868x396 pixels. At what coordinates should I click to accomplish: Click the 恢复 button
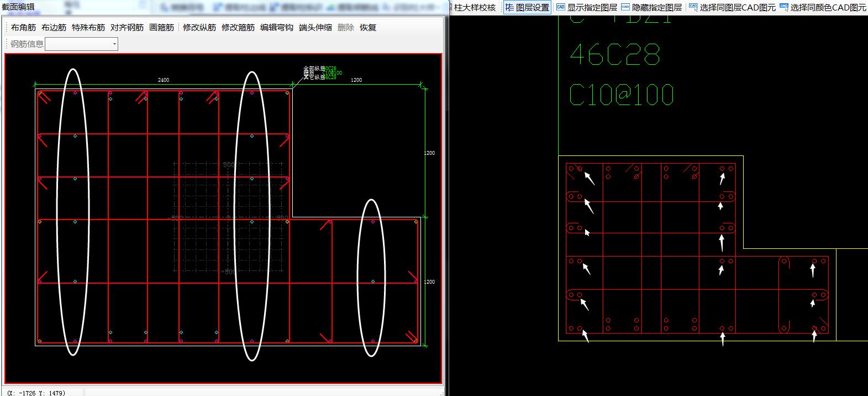tap(368, 28)
